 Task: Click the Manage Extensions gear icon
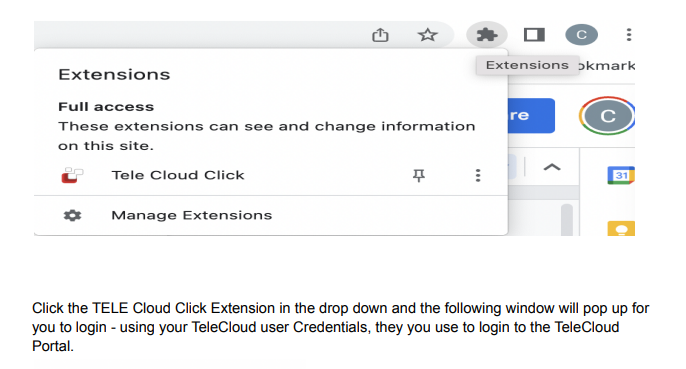tap(73, 215)
